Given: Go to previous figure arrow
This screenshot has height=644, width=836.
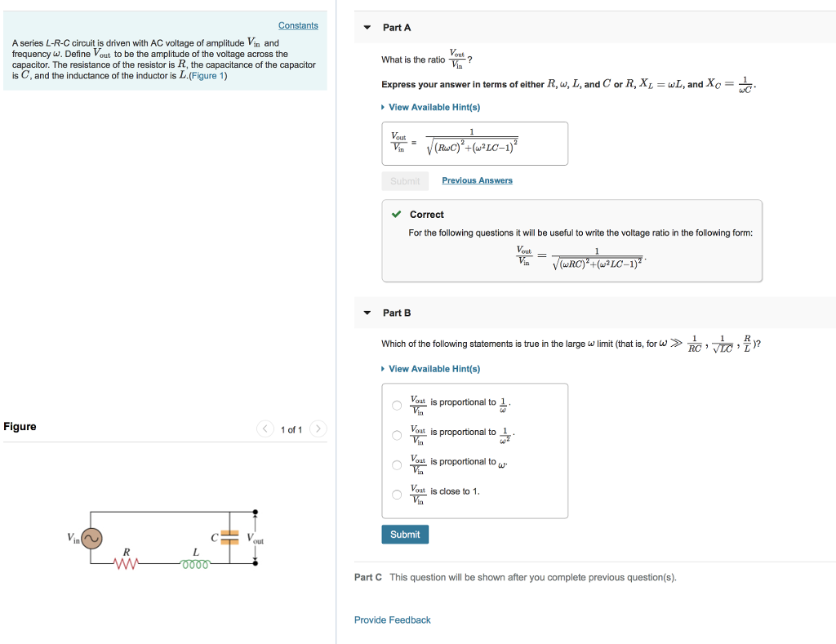Looking at the screenshot, I should tap(265, 429).
